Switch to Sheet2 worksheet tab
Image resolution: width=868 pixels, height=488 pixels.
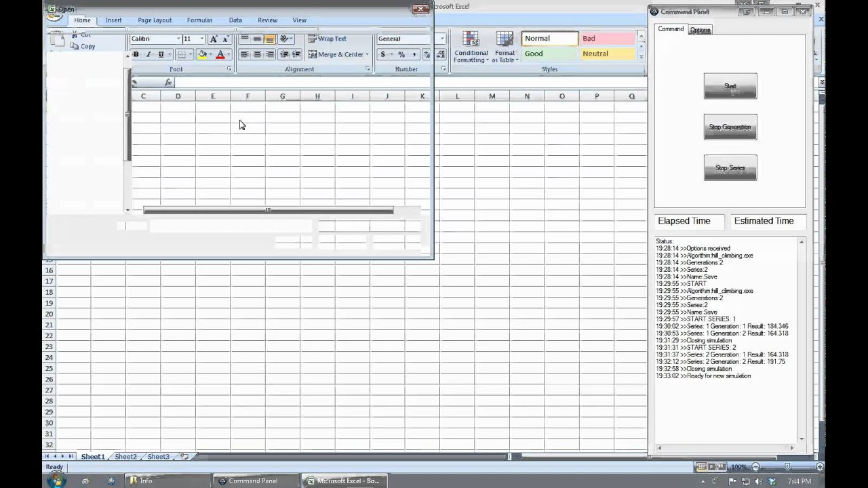(125, 457)
